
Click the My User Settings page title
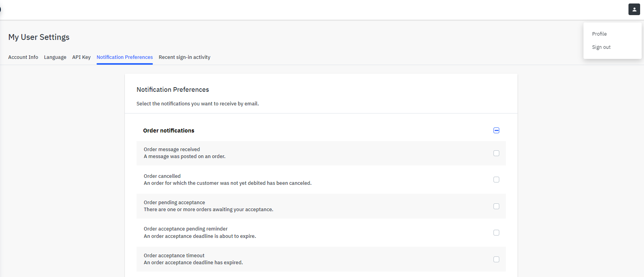(39, 37)
